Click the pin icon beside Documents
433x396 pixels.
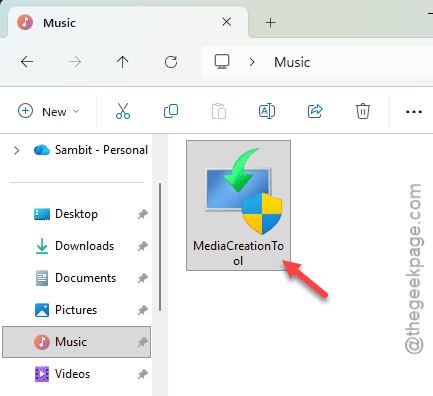click(x=143, y=278)
